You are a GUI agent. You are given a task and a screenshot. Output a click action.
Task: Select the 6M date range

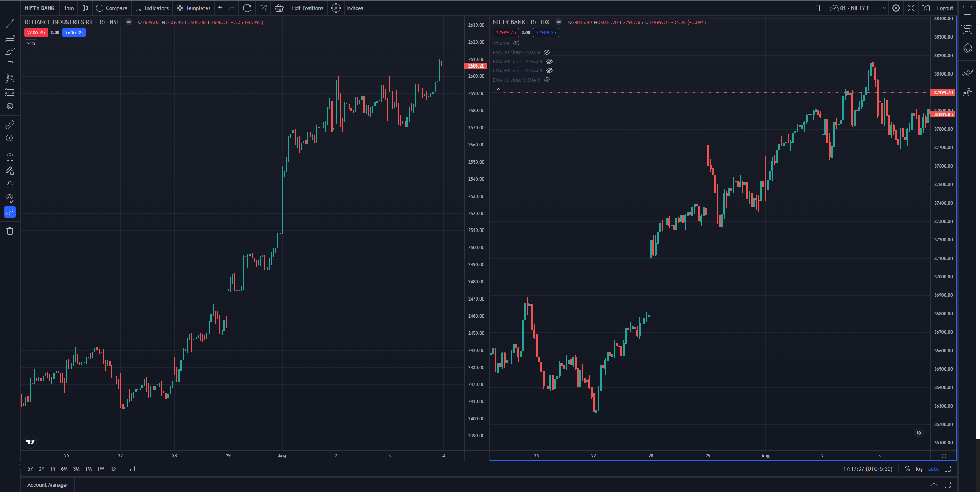tap(64, 469)
